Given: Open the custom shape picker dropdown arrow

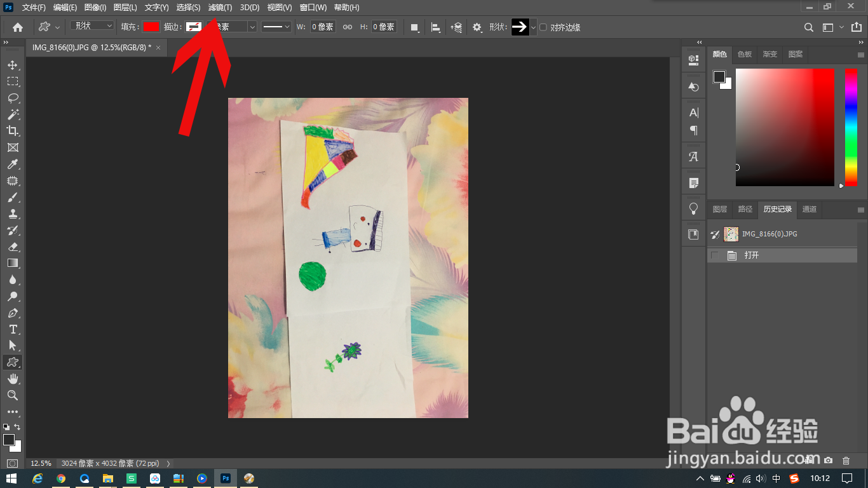Looking at the screenshot, I should tap(533, 27).
